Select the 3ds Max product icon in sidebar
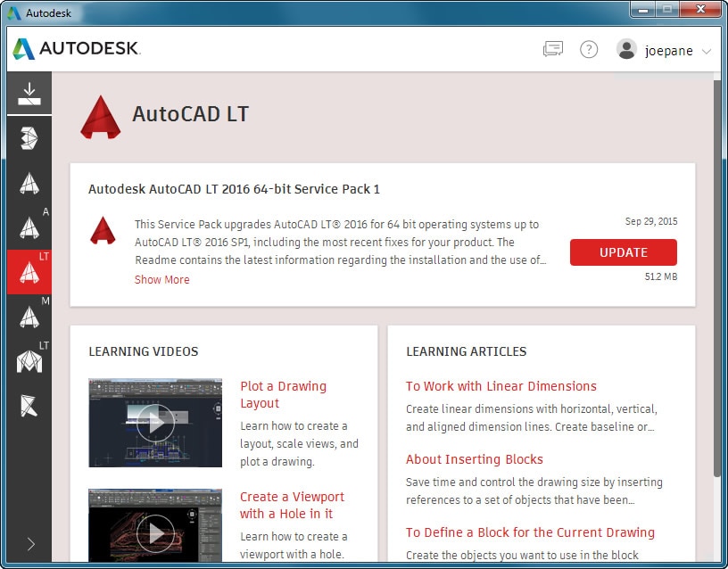Image resolution: width=728 pixels, height=569 pixels. (x=29, y=138)
